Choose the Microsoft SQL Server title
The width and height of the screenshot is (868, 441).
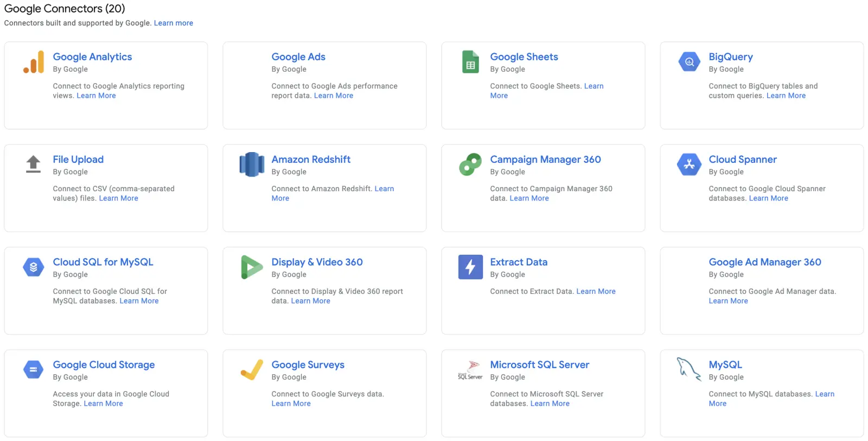coord(539,365)
